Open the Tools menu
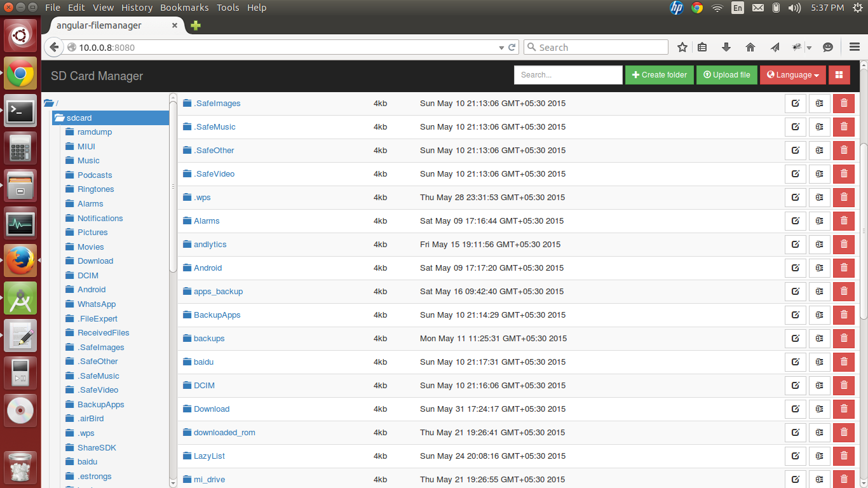 [227, 8]
